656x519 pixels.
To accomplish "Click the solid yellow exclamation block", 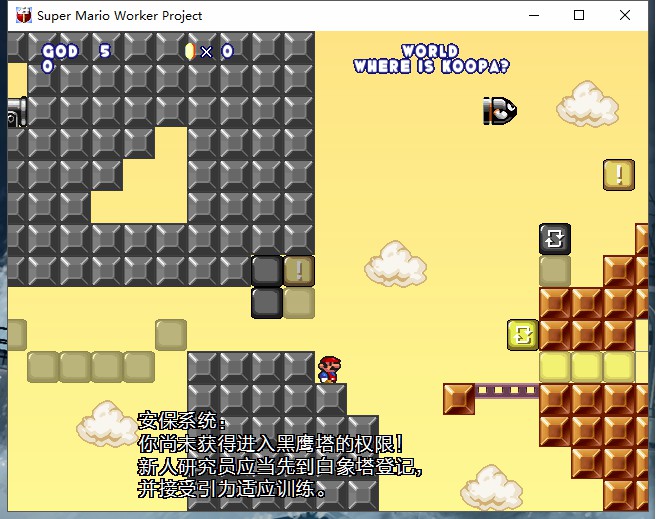I will coord(619,175).
